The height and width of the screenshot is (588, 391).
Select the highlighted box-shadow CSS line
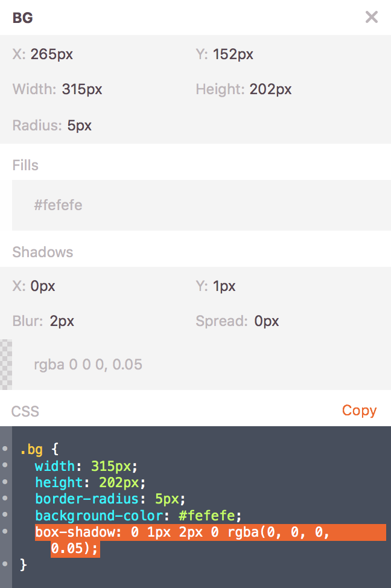181,533
